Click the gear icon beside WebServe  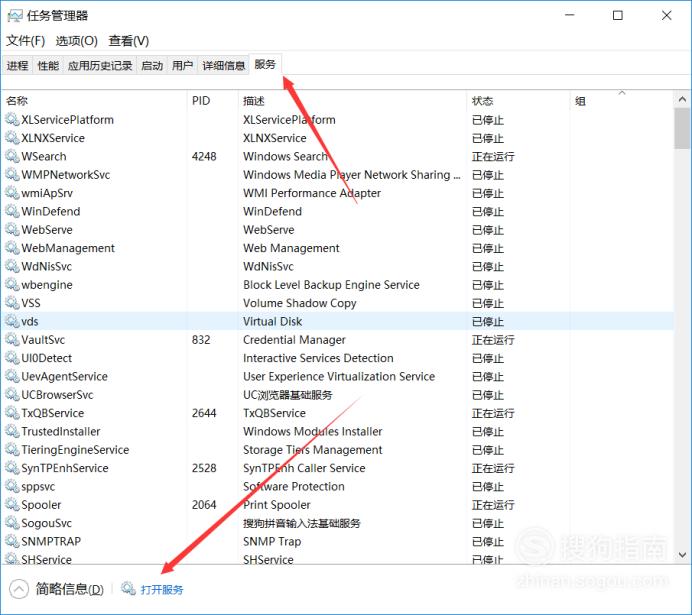coord(12,229)
